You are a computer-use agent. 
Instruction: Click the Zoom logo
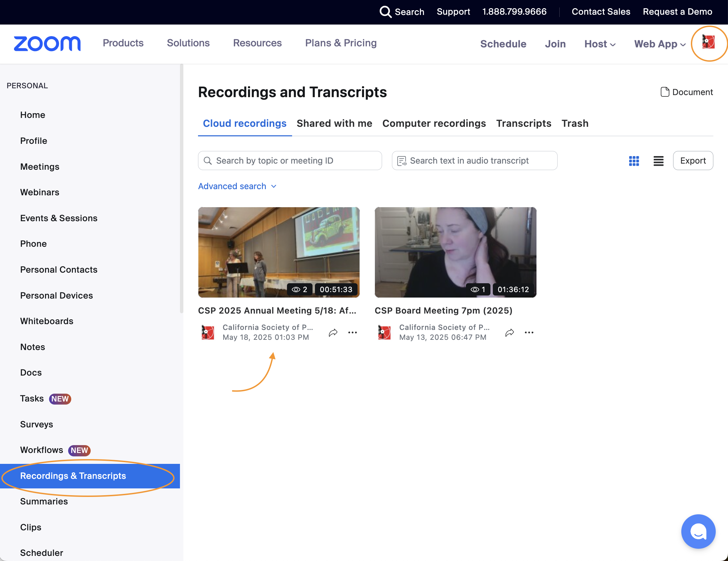[47, 44]
